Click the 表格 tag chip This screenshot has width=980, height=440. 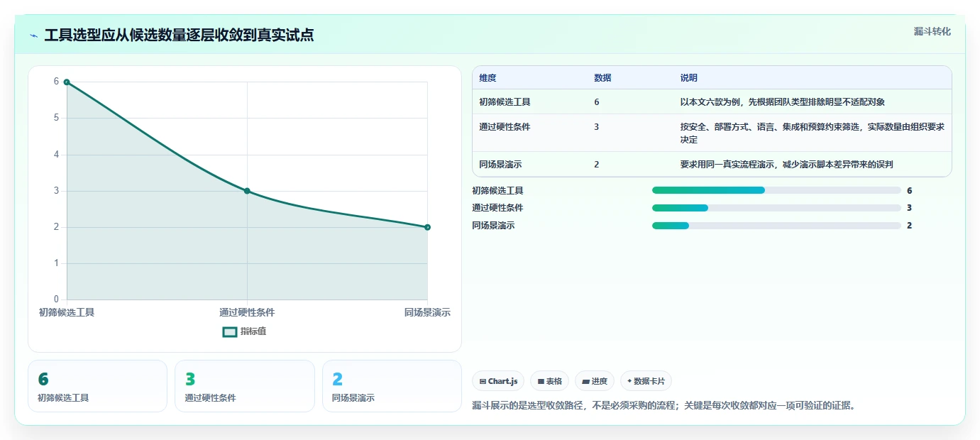tap(550, 381)
